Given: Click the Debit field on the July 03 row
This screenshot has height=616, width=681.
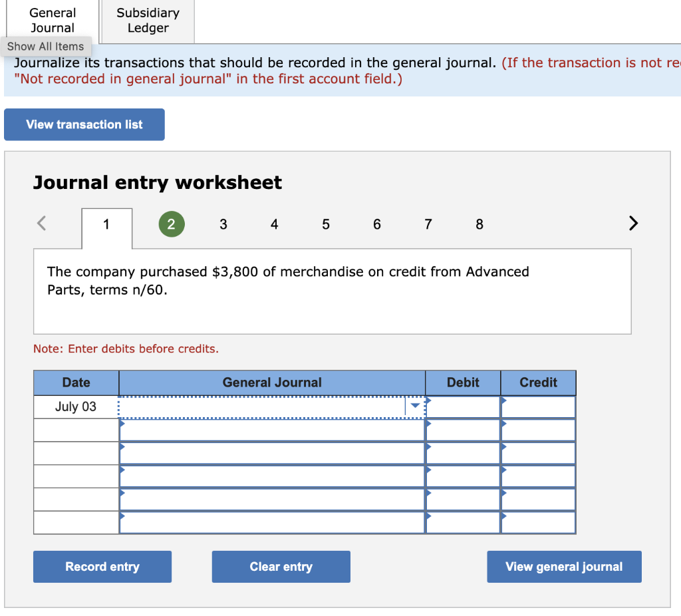Looking at the screenshot, I should tap(462, 406).
